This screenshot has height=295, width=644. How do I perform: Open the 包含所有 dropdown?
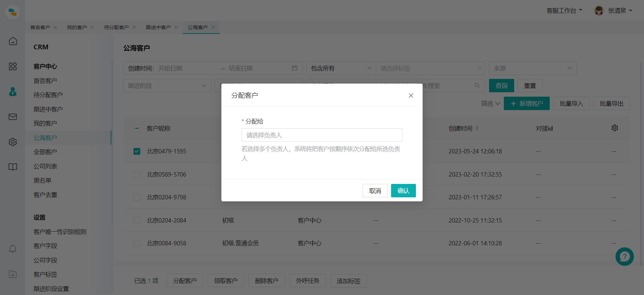click(341, 68)
